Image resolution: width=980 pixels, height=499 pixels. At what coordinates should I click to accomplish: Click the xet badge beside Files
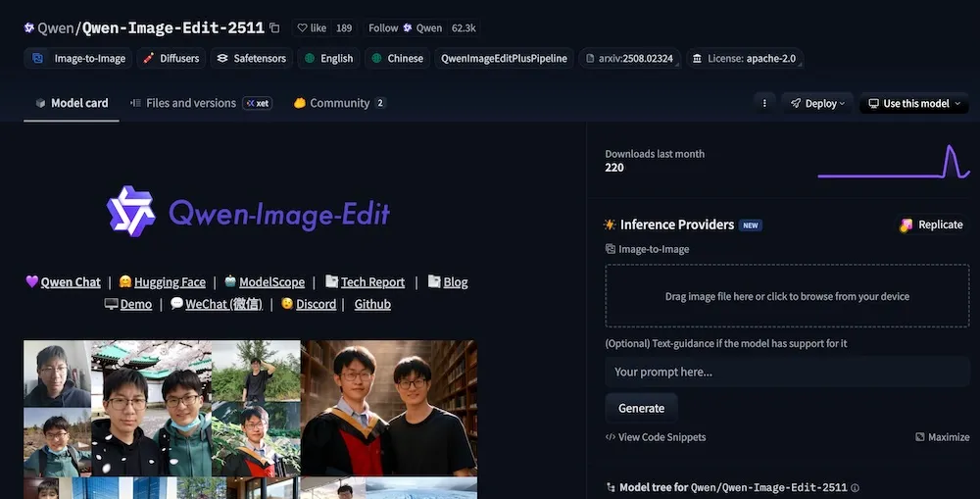257,103
